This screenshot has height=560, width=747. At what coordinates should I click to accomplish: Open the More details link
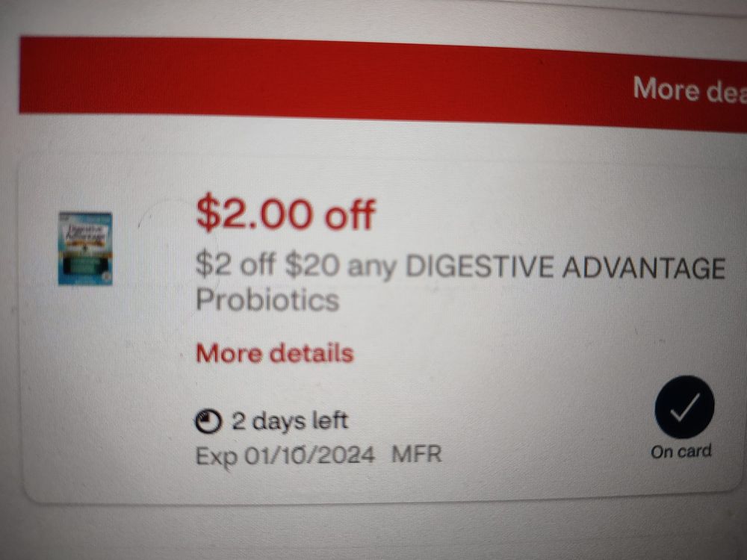click(275, 353)
